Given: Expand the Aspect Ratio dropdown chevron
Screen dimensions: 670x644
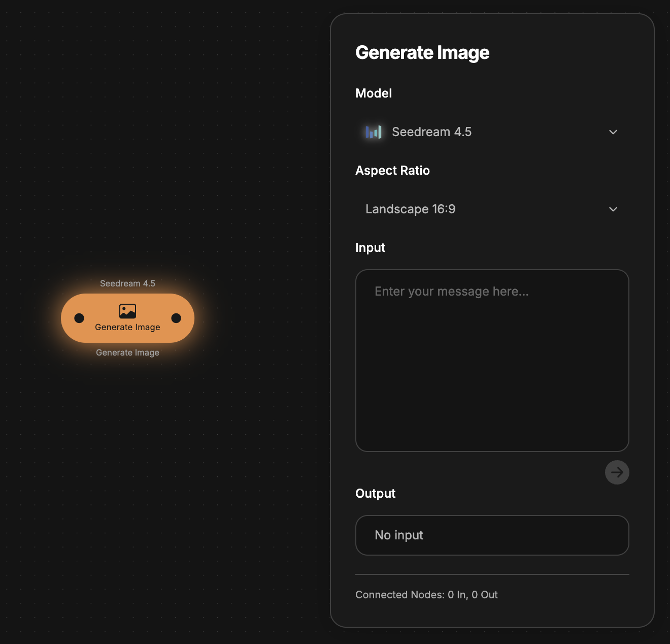Looking at the screenshot, I should [613, 209].
